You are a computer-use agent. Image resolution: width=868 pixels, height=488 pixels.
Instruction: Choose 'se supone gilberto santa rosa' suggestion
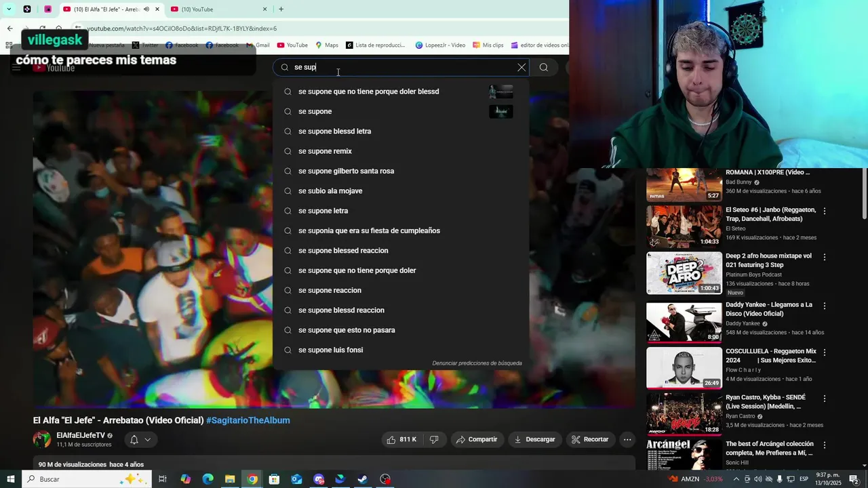(x=401, y=171)
